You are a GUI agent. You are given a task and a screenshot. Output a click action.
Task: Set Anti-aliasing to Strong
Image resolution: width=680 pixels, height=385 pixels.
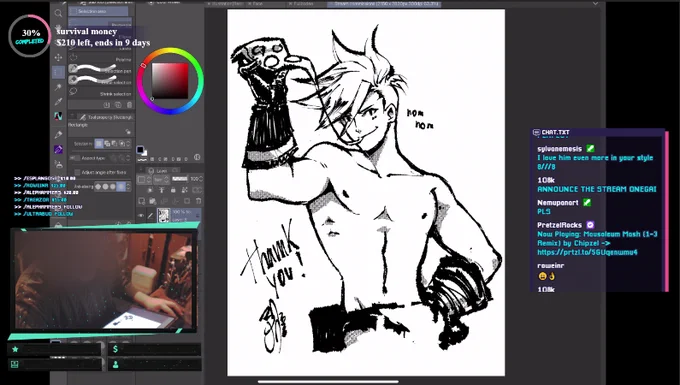(121, 186)
